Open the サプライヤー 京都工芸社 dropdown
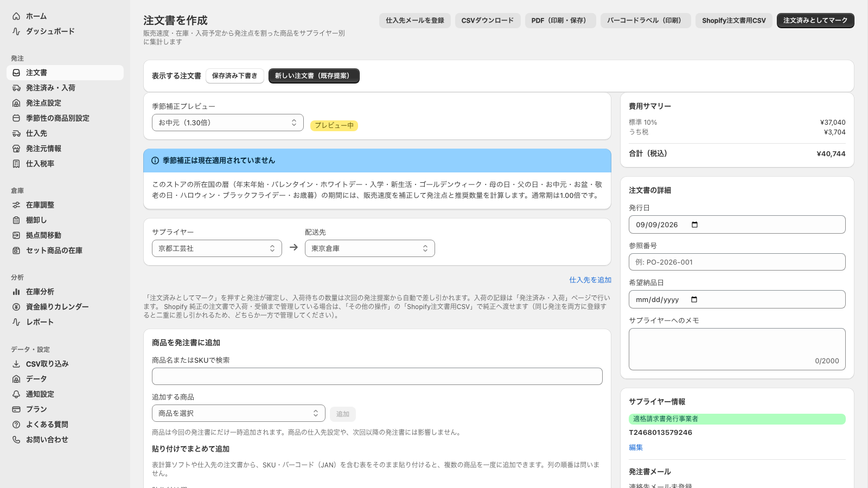This screenshot has height=488, width=868. click(217, 248)
